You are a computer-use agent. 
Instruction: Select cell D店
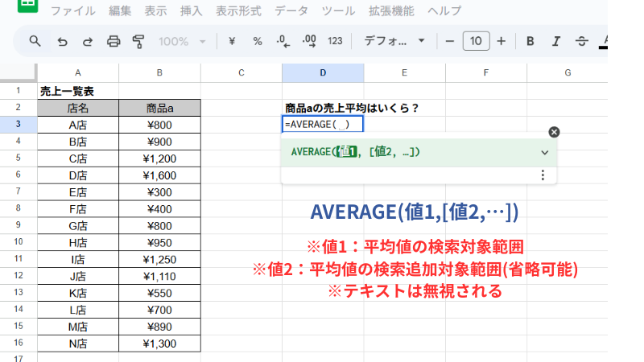tap(78, 175)
